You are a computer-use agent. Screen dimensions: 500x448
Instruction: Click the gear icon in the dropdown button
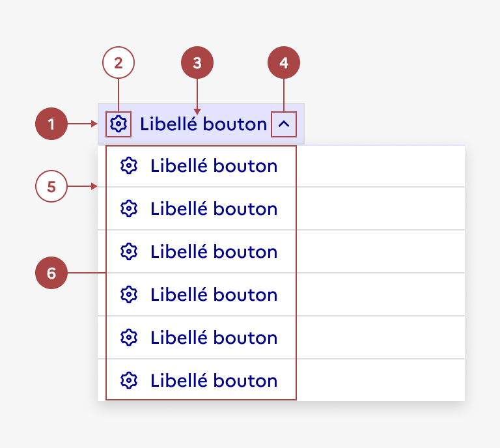pos(118,124)
